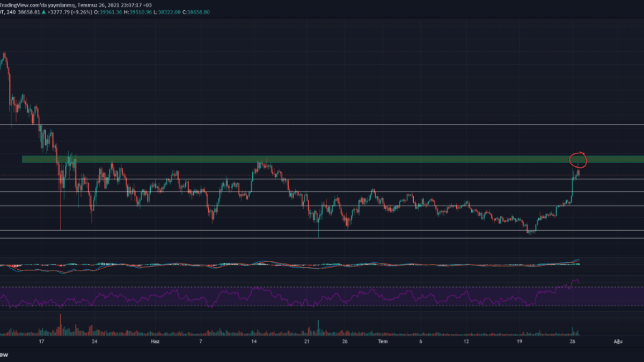Click the Haz month label on time axis
The image size is (644, 362).
tap(155, 341)
